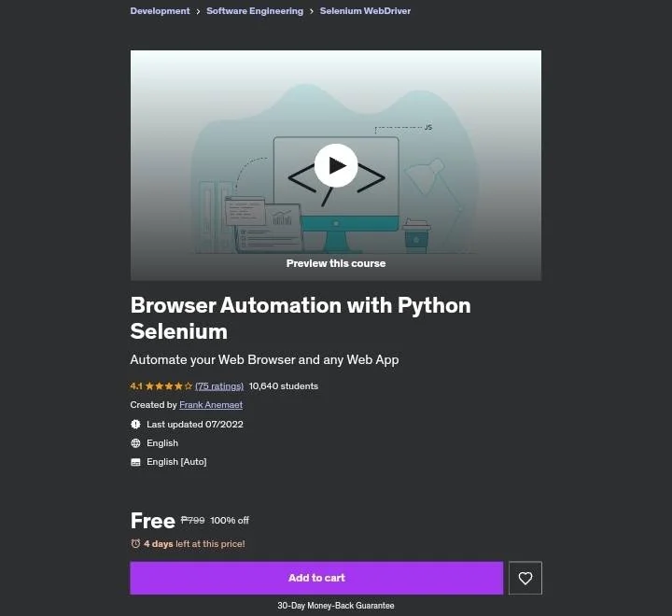Click the chevron after Development breadcrumb

coord(198,11)
